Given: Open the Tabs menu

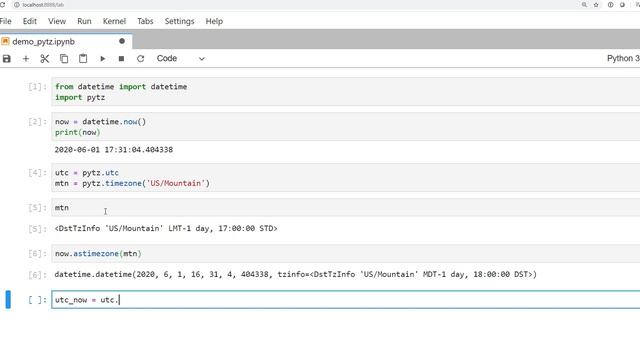Looking at the screenshot, I should click(145, 21).
